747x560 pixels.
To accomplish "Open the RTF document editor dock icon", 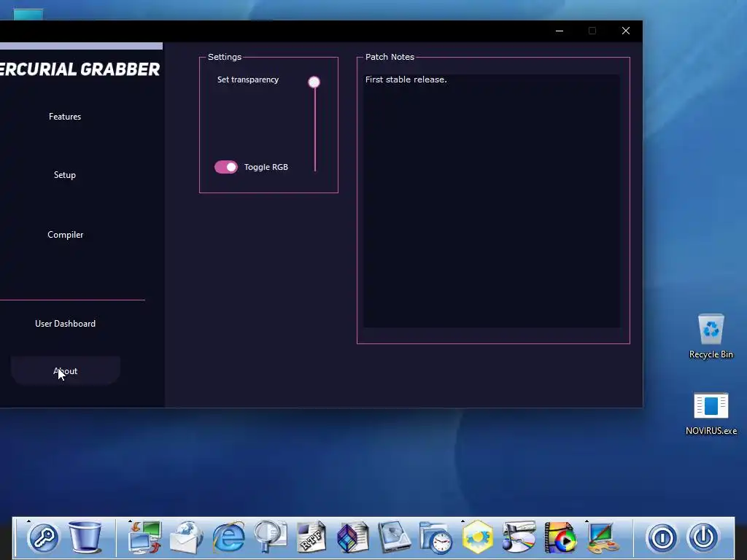I will [311, 537].
